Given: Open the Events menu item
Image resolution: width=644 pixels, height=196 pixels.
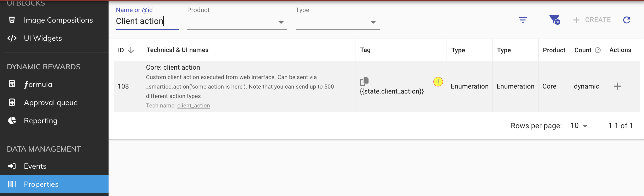Looking at the screenshot, I should click(x=35, y=166).
